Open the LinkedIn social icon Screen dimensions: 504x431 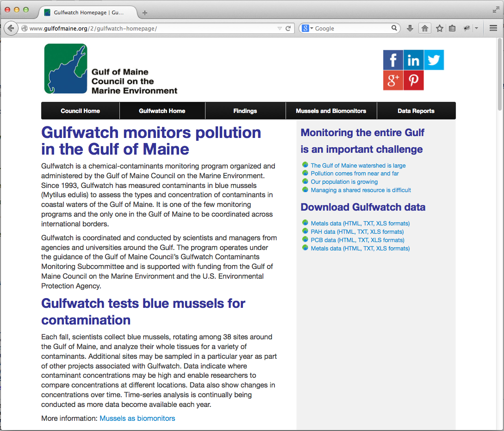click(x=413, y=60)
